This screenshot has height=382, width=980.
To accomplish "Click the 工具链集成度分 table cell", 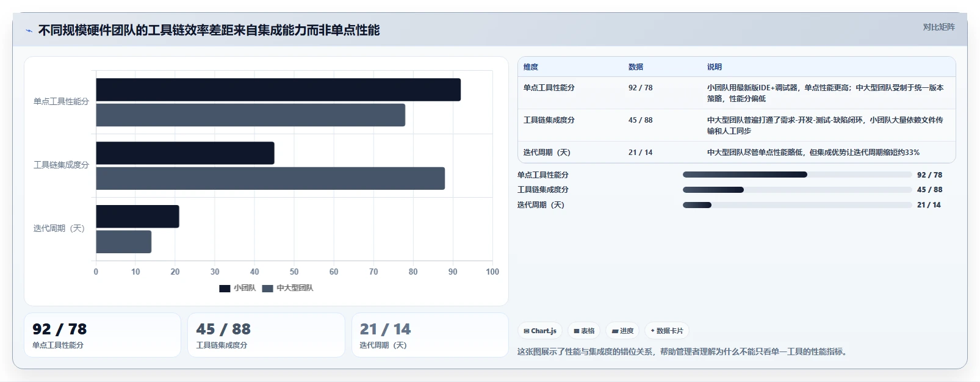I will pos(549,120).
